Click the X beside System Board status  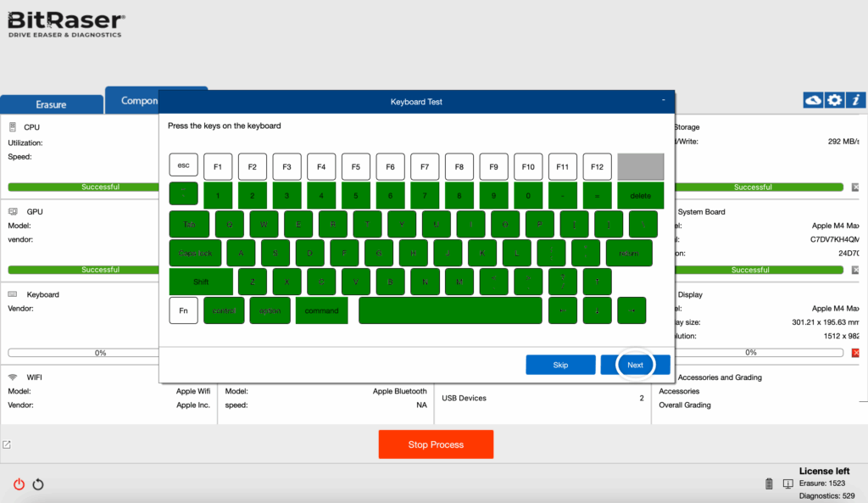point(855,271)
